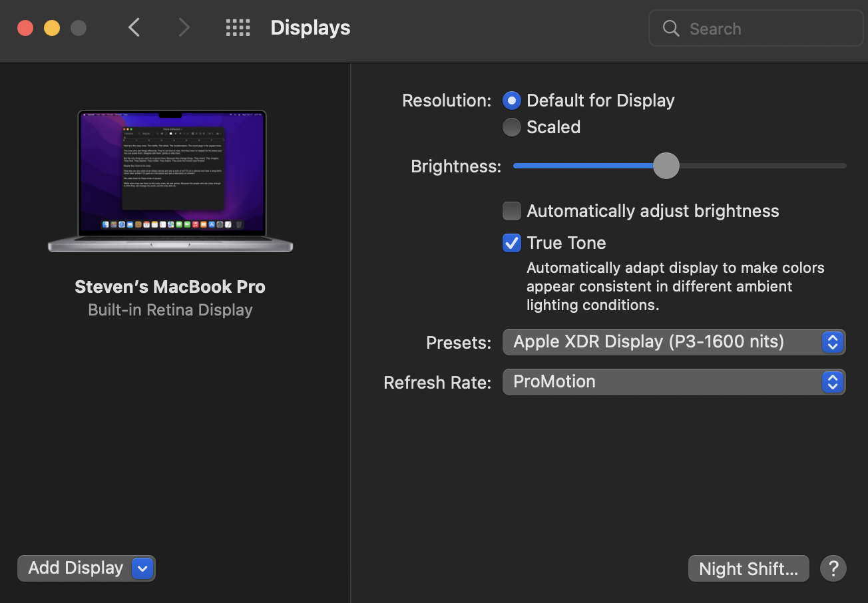The width and height of the screenshot is (868, 603).
Task: Open Night Shift settings
Action: click(x=748, y=568)
